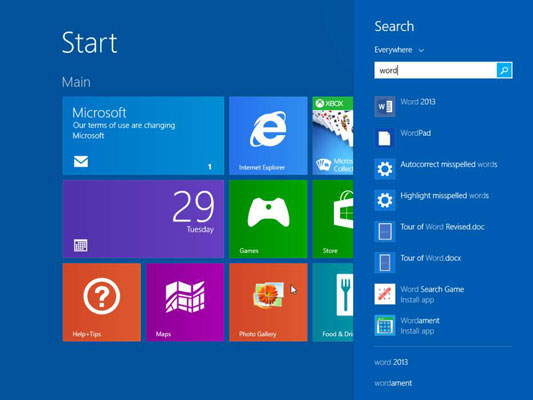Click the Word 2013 app icon

[385, 106]
